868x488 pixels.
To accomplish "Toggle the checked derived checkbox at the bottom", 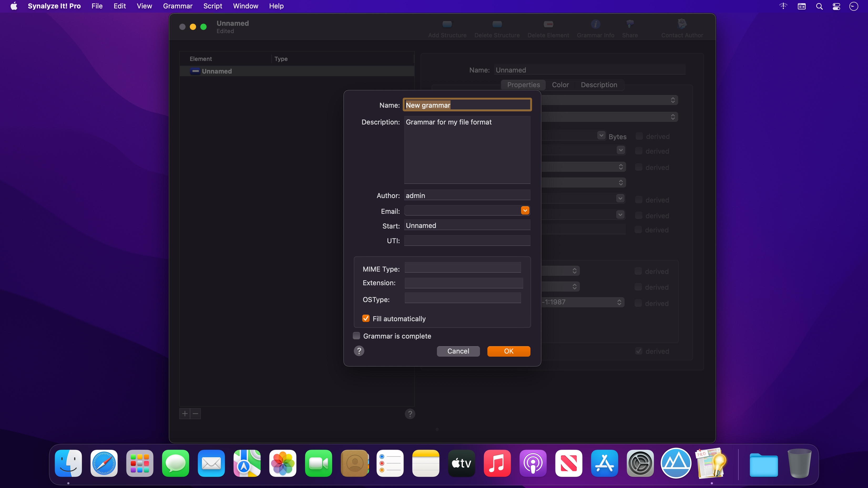I will (639, 351).
